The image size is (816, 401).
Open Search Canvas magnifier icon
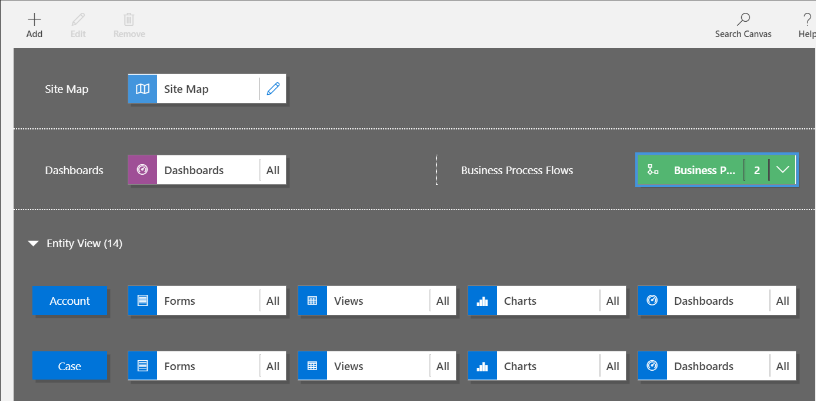tap(743, 19)
